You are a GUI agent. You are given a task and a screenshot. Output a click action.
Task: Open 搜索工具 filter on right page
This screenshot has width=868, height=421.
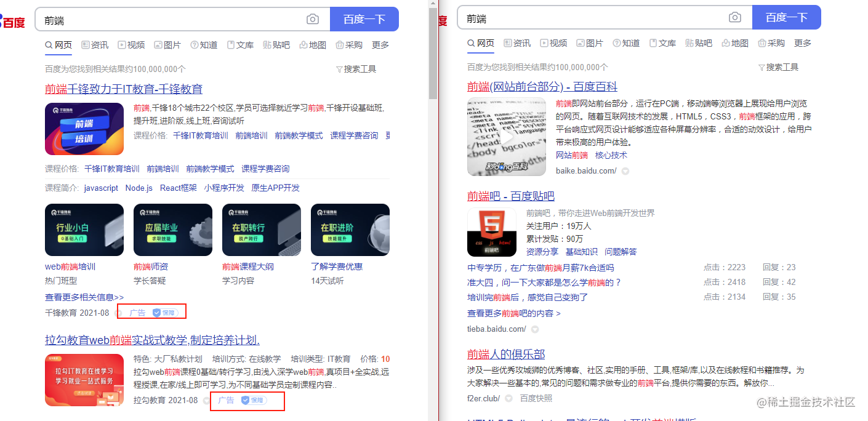tap(779, 67)
